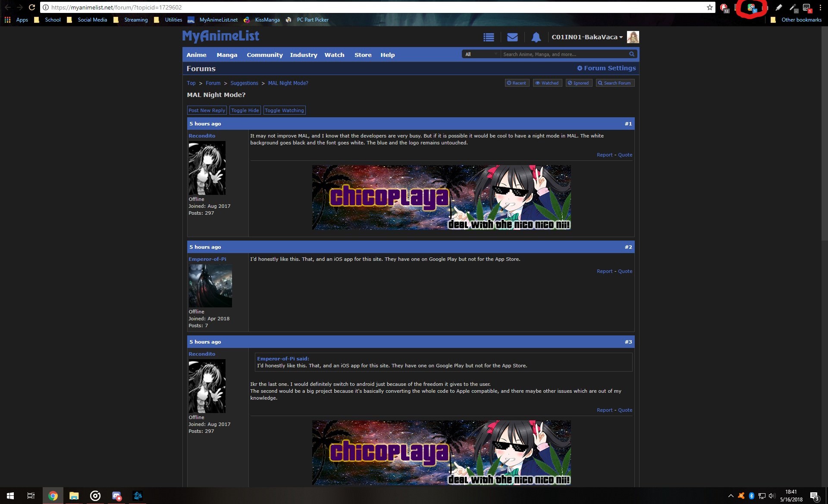
Task: Open the notifications bell icon
Action: pyautogui.click(x=535, y=37)
